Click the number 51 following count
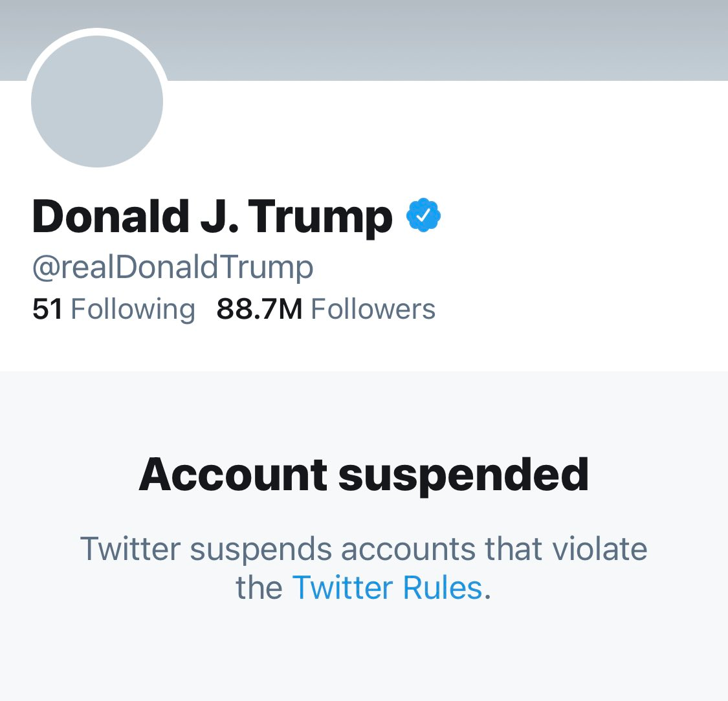 (x=47, y=309)
